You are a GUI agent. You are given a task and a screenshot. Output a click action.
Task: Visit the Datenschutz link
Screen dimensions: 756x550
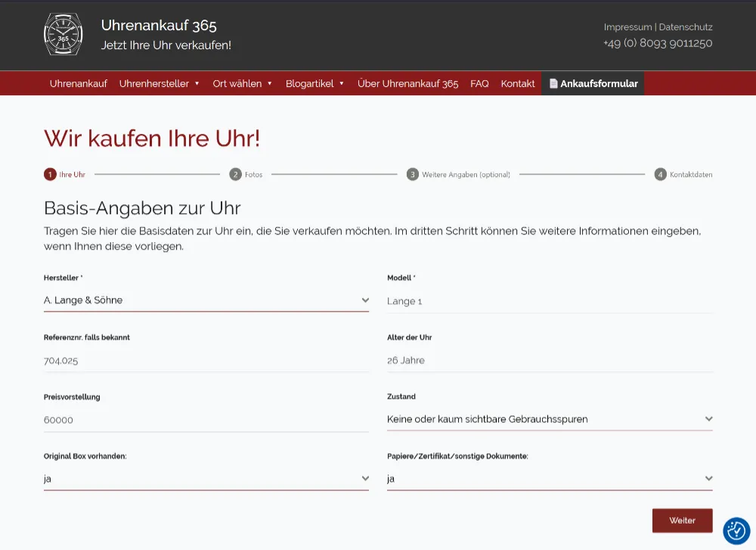686,27
